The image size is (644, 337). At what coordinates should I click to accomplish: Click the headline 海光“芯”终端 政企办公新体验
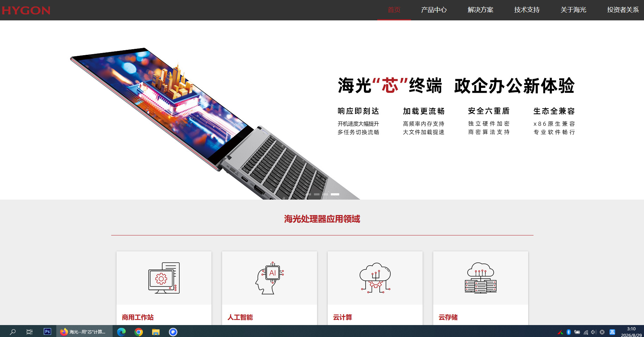coord(456,86)
